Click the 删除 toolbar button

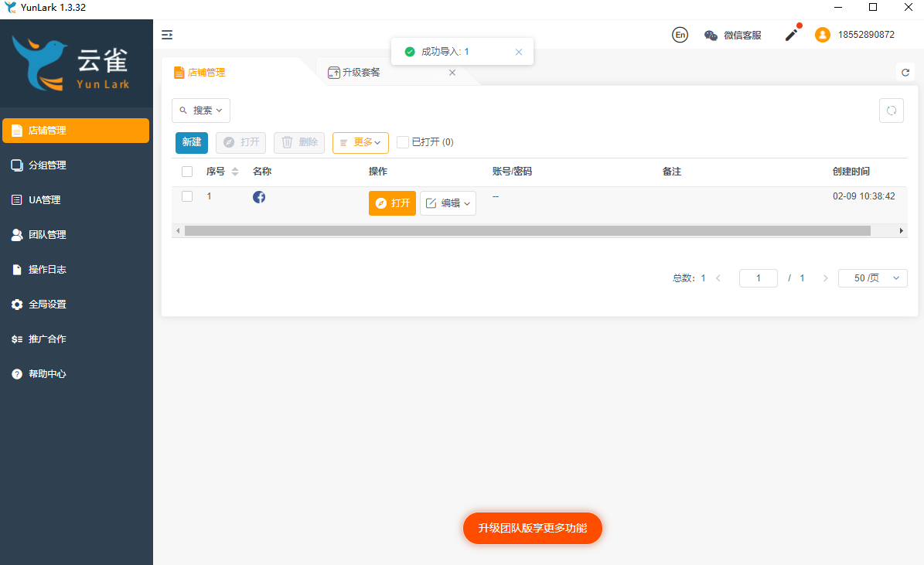pos(299,142)
